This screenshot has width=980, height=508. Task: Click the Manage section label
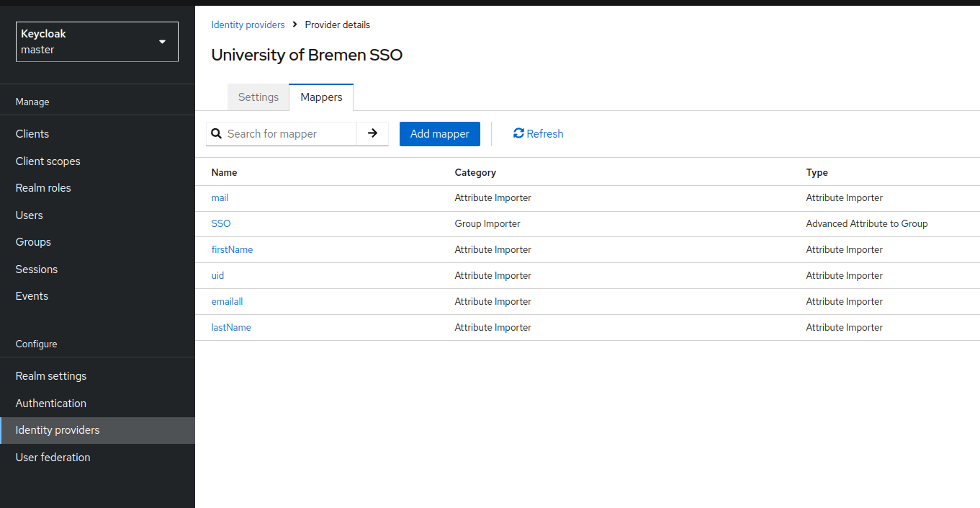click(x=32, y=102)
